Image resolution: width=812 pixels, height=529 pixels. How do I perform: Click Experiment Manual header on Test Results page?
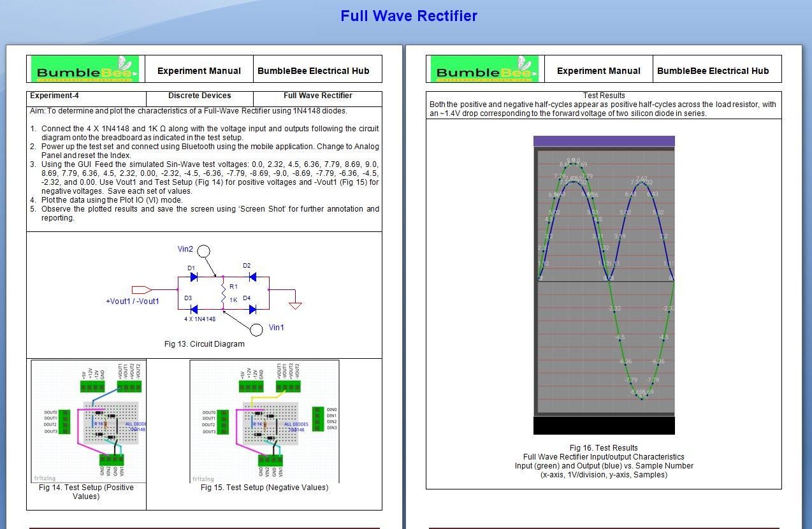[599, 71]
